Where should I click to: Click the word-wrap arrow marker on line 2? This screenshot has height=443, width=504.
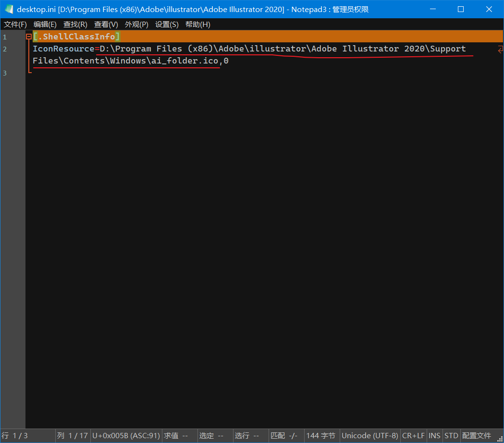coord(500,49)
